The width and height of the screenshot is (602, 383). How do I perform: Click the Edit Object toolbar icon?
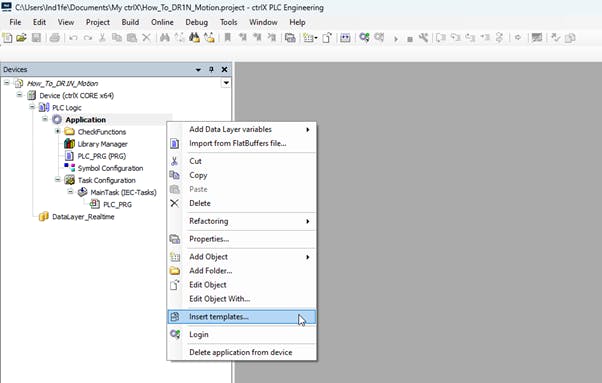click(327, 38)
